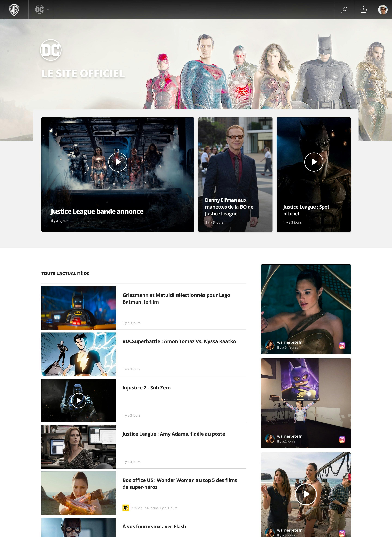Click Publié sur Allociné il y a 3 jours
392x537 pixels.
(x=154, y=508)
